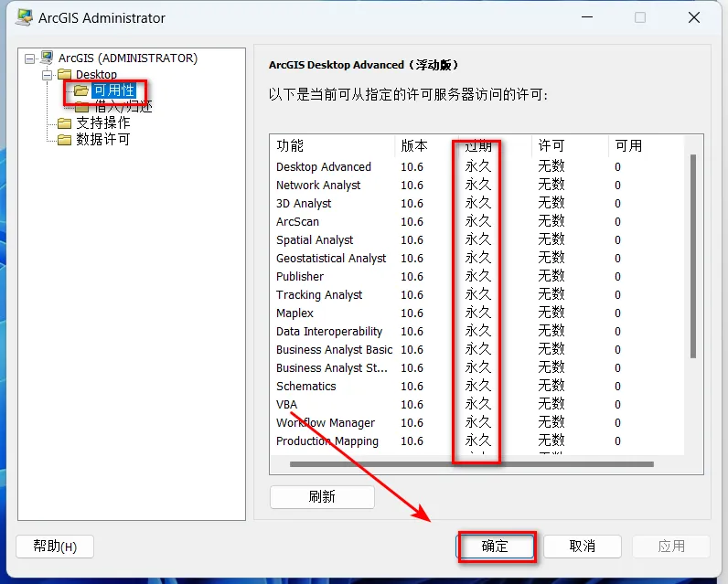Click the 支持操作 folder icon
Image resolution: width=728 pixels, height=584 pixels.
click(x=65, y=123)
